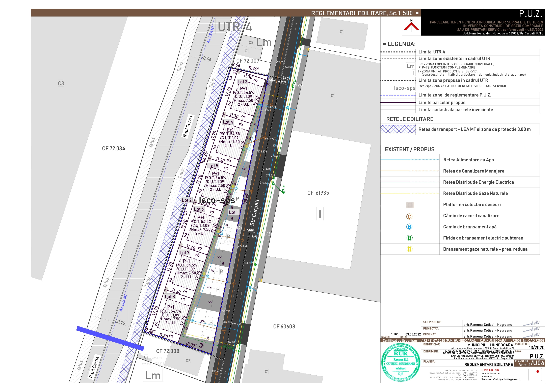Click the blue hatched LEA MT legend swatch
This screenshot has width=555, height=392.
398,129
